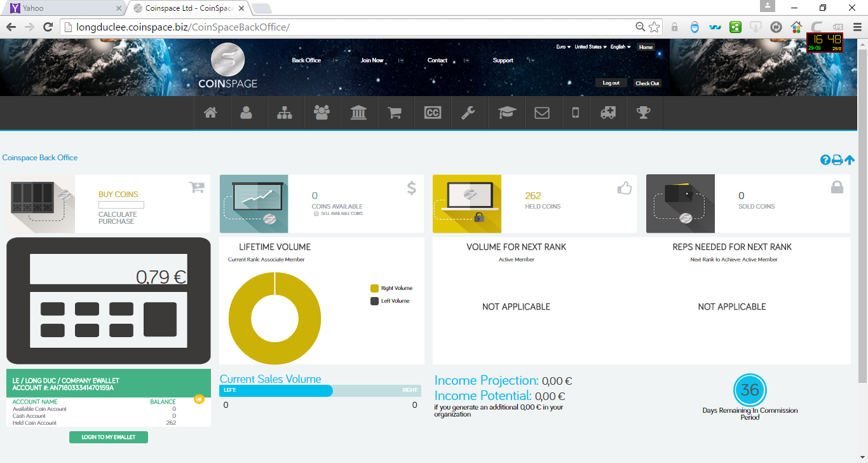Click the green share extension icon
Screen dimensions: 868x463
click(735, 27)
